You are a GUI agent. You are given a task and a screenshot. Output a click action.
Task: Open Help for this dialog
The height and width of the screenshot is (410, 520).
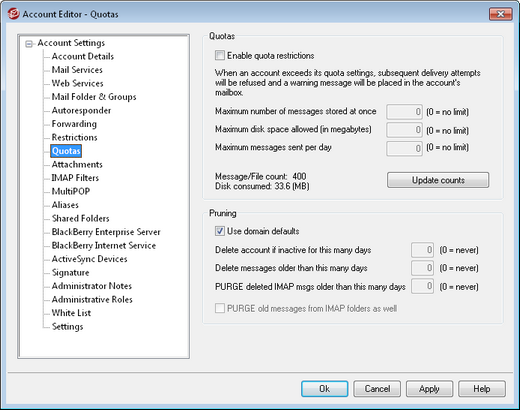tap(482, 389)
